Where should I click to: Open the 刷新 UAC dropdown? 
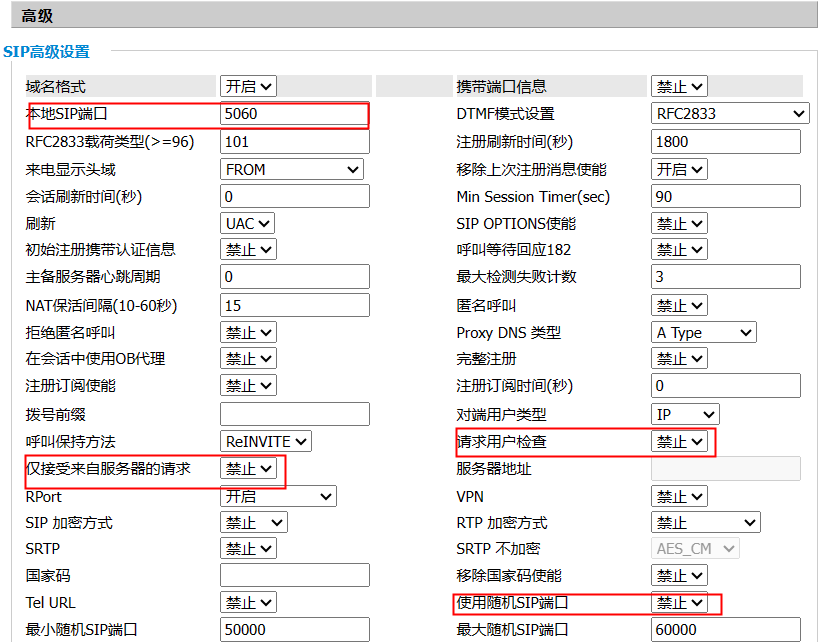pyautogui.click(x=247, y=224)
